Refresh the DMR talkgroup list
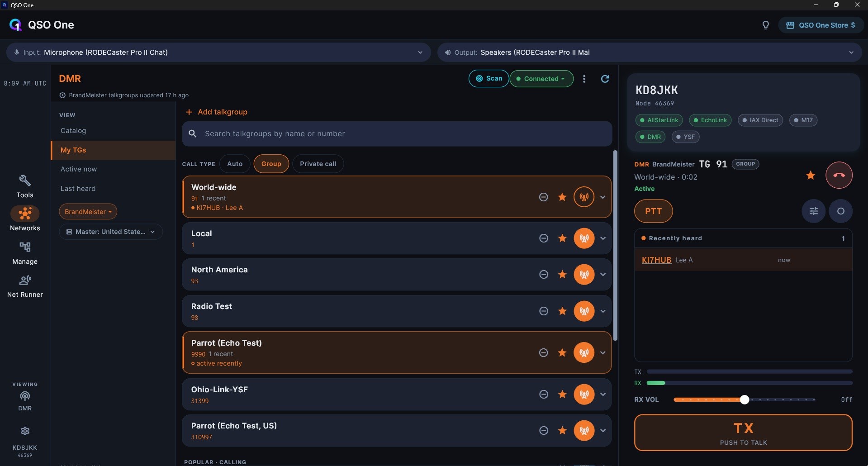Viewport: 868px width, 466px height. (605, 79)
